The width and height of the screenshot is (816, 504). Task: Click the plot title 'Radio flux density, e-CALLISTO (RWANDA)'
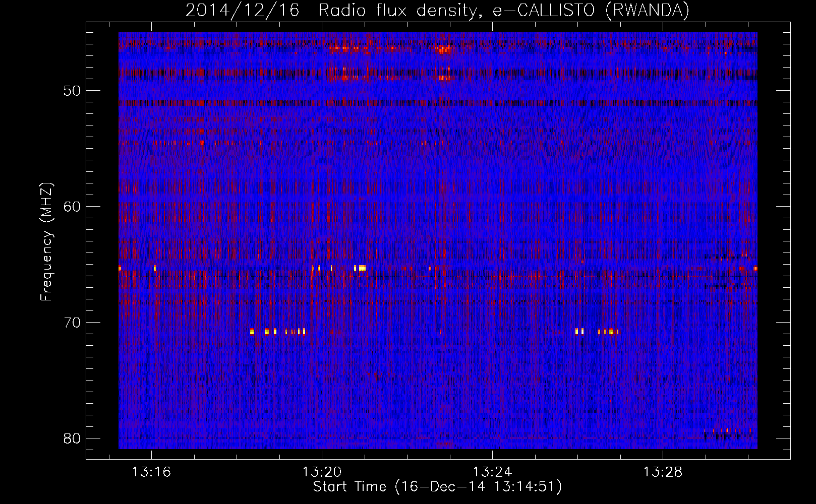pos(504,10)
